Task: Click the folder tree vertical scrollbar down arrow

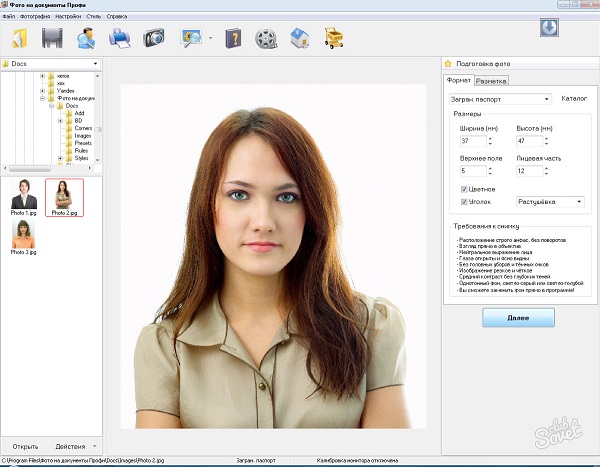Action: [x=98, y=160]
